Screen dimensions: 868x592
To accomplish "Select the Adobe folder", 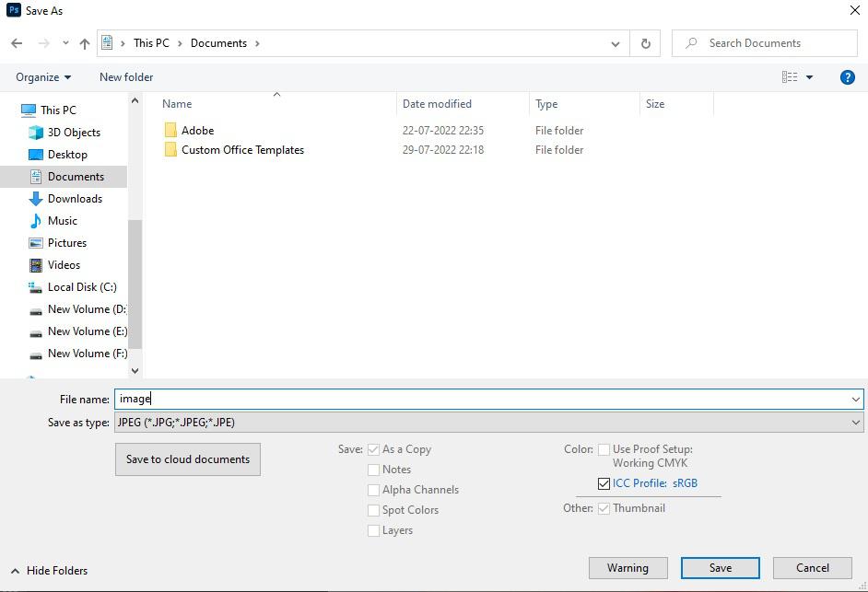I will tap(189, 131).
